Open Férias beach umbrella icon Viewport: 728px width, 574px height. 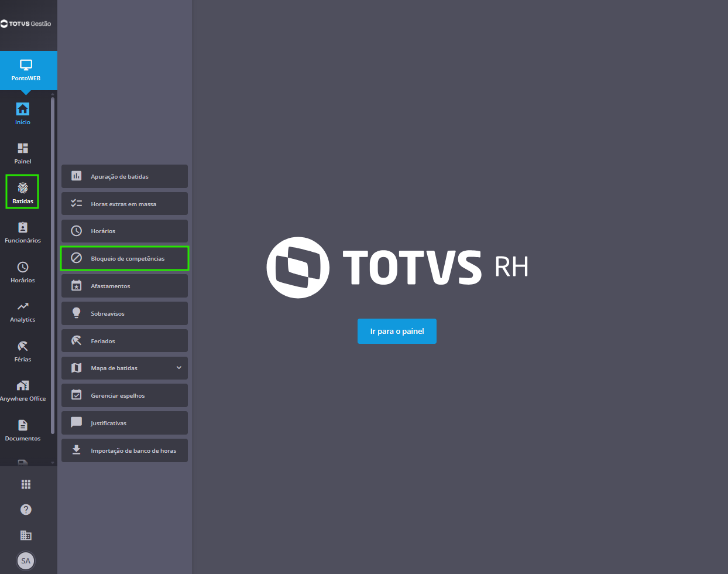(23, 346)
